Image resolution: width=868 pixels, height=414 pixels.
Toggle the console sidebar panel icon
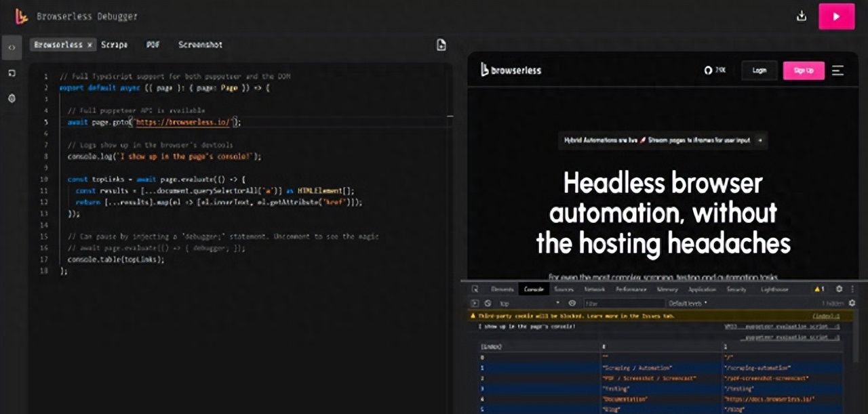tap(474, 303)
